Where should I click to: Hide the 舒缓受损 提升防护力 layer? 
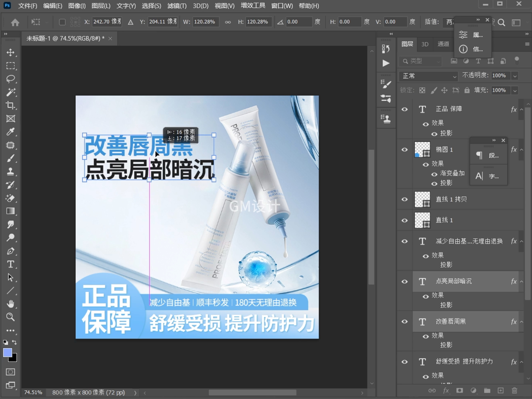[x=405, y=362]
